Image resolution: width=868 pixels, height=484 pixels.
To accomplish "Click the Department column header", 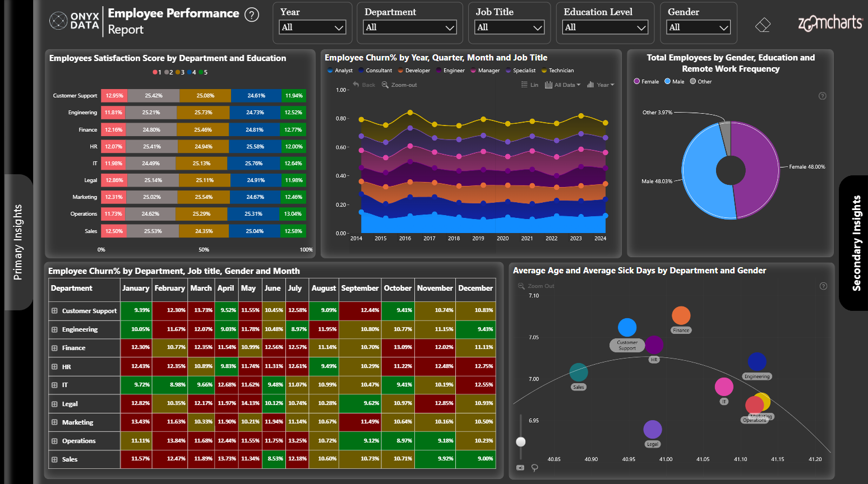I will (x=85, y=288).
